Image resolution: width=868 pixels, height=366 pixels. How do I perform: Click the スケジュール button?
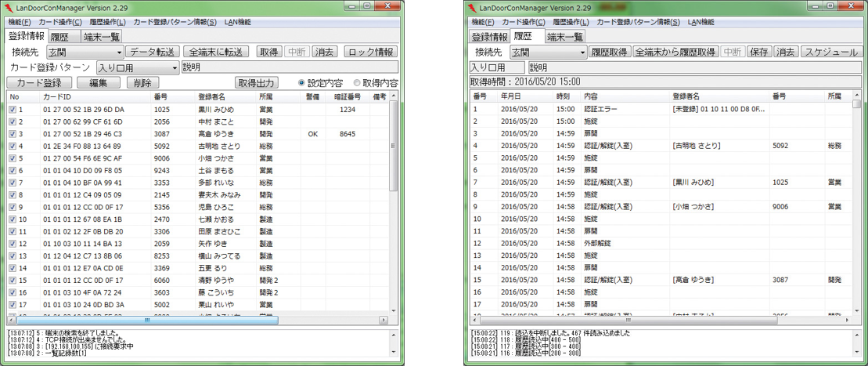coord(830,53)
